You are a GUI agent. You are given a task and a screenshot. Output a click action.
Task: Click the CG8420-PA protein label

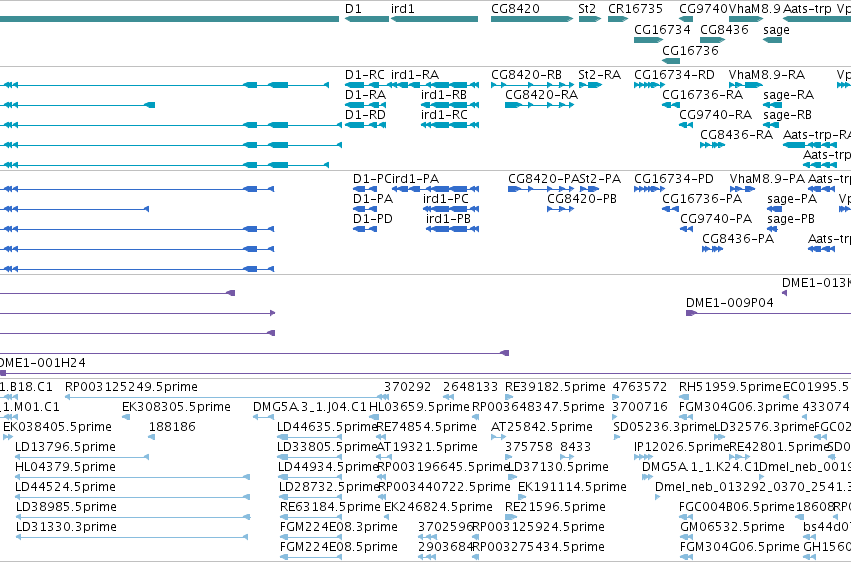click(x=543, y=179)
